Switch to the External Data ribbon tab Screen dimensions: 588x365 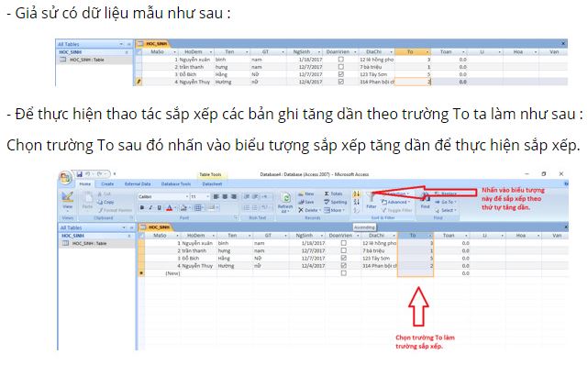138,184
